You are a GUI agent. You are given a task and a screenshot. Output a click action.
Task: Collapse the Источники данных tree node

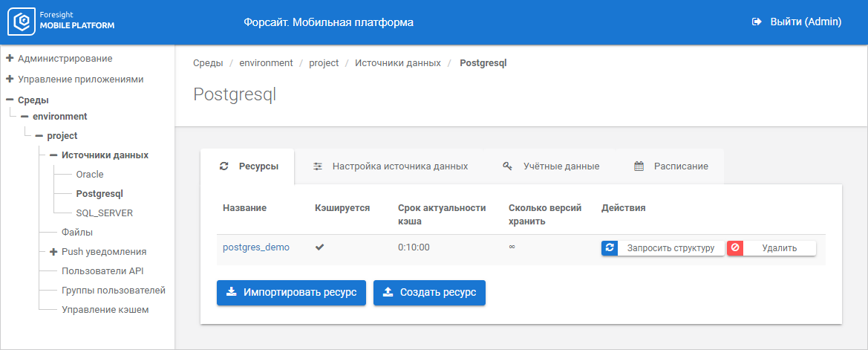tap(53, 155)
